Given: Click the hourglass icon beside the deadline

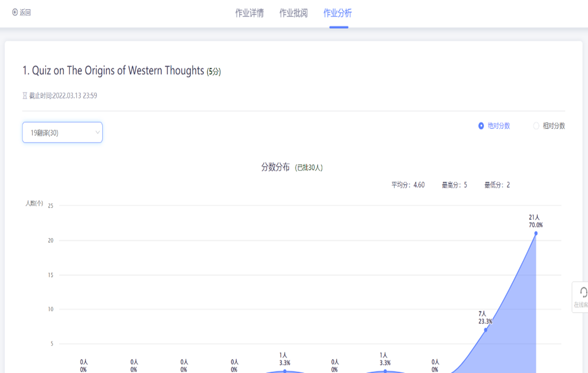Looking at the screenshot, I should pos(25,96).
